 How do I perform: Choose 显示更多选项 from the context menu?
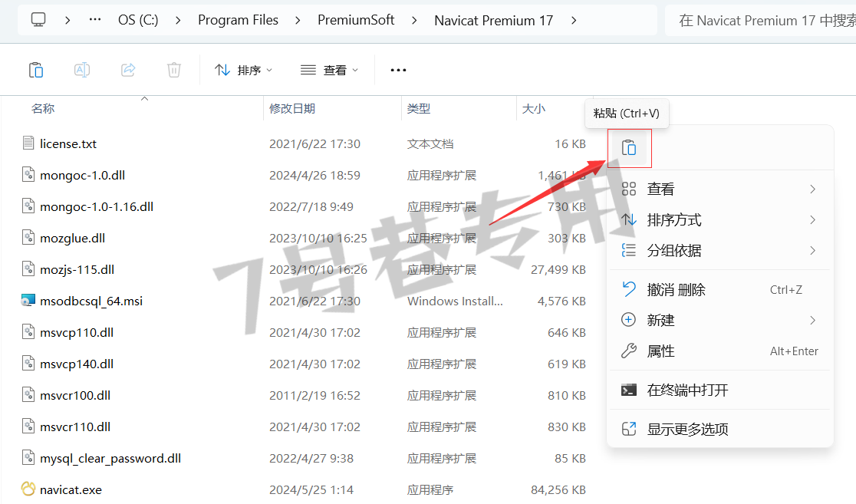(x=720, y=429)
